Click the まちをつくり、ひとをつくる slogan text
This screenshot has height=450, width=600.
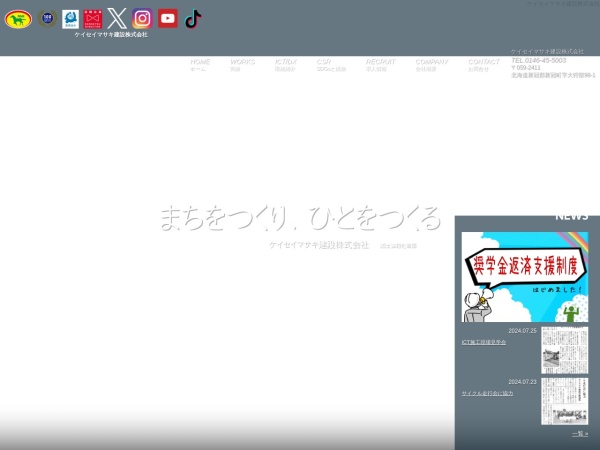click(300, 218)
